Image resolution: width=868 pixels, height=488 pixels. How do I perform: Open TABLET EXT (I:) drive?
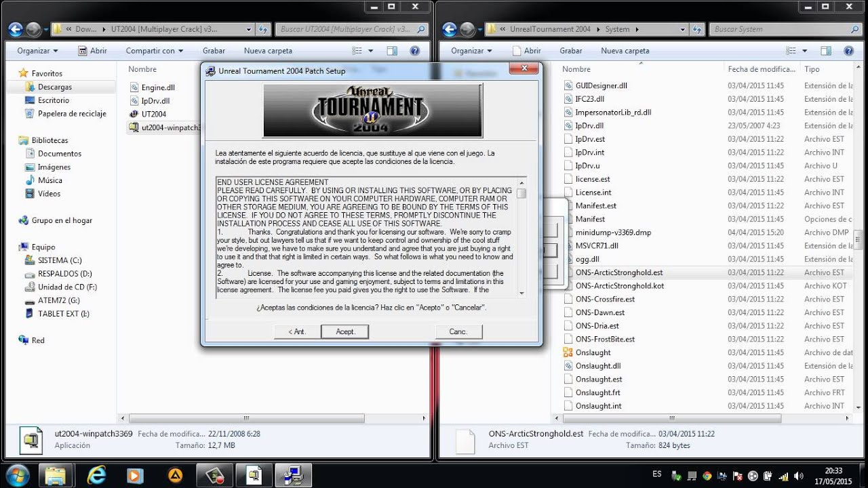63,314
